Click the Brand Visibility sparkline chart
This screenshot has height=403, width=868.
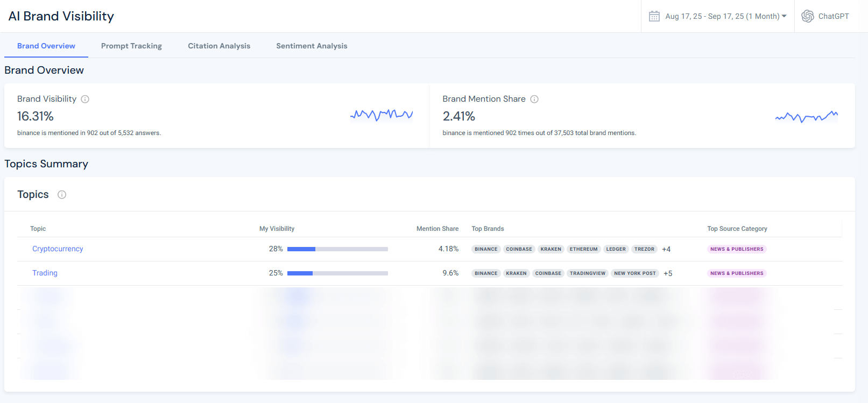[382, 115]
